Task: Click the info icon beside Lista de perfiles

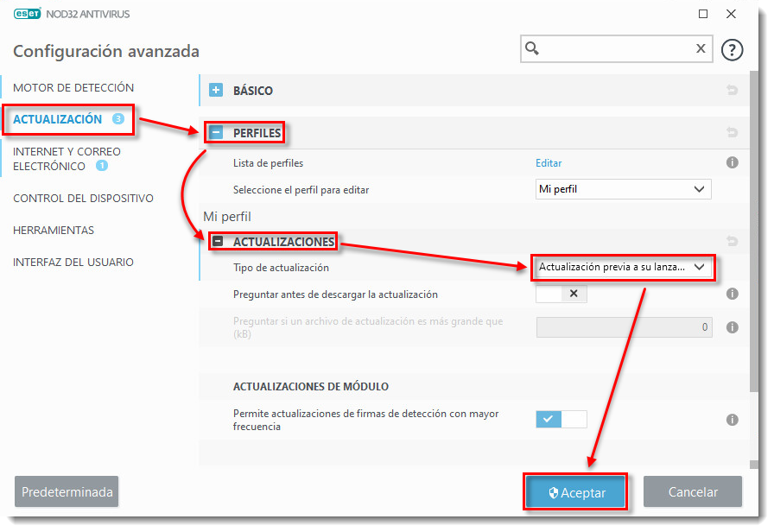Action: click(732, 162)
